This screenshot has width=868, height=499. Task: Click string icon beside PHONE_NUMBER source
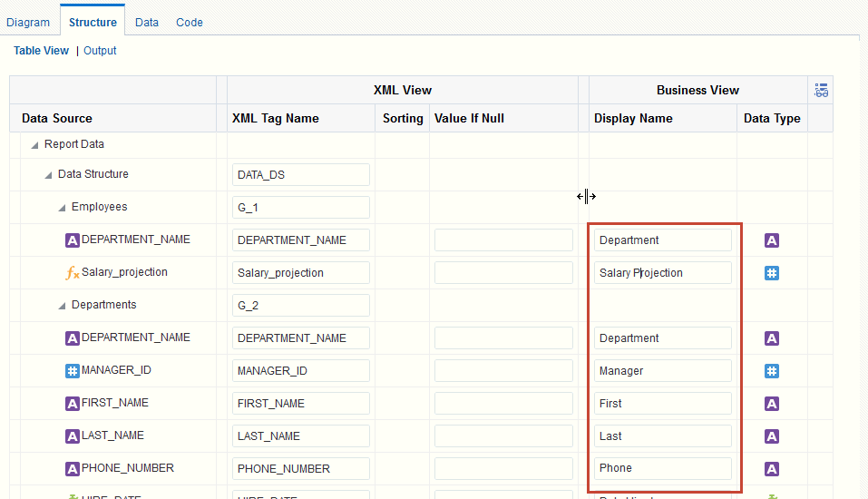[73, 469]
